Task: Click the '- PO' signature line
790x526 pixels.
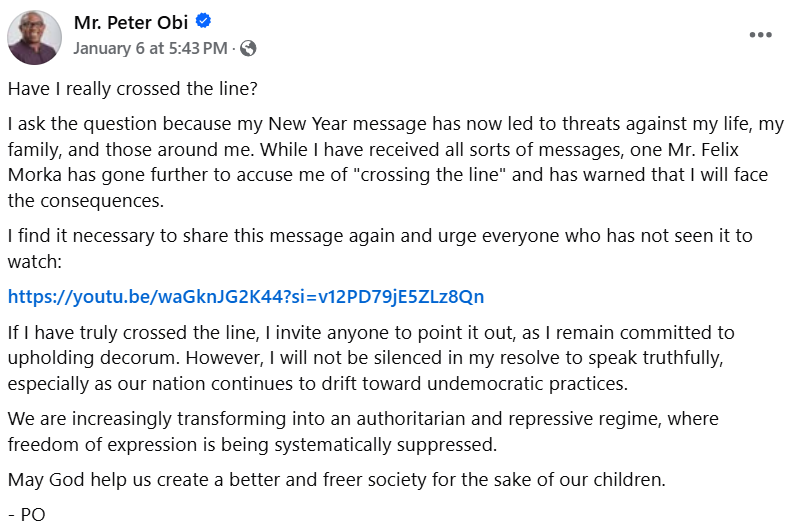Action: coord(26,514)
